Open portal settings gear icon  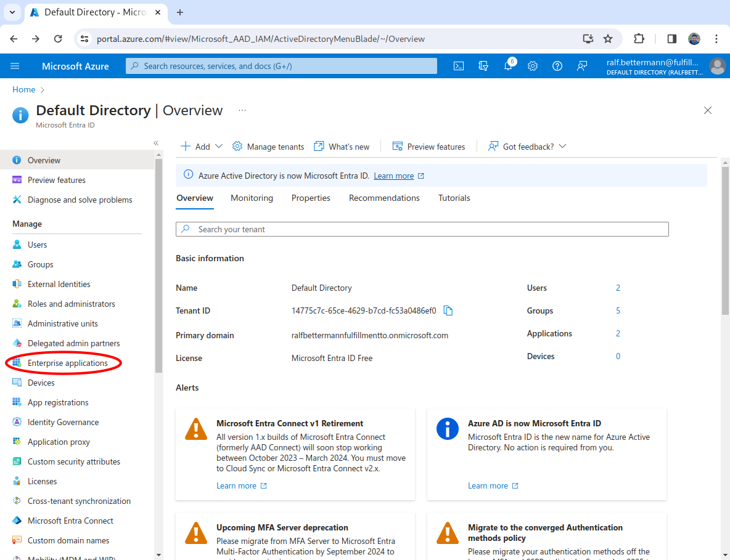point(533,66)
